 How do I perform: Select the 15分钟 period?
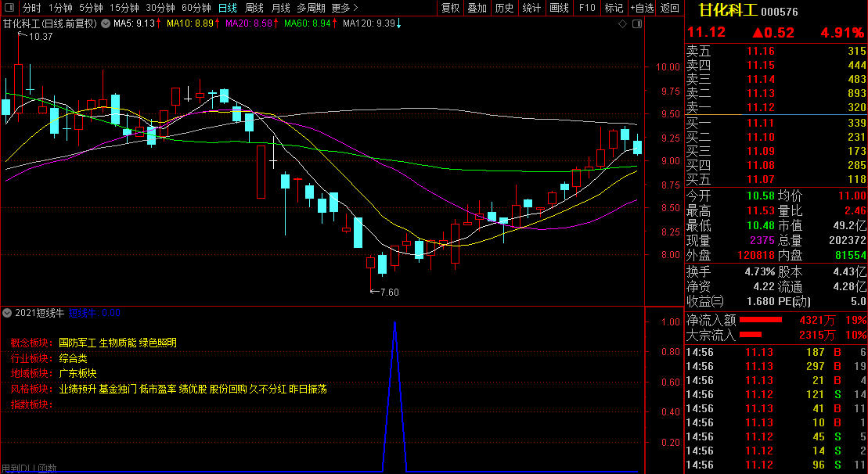click(124, 8)
